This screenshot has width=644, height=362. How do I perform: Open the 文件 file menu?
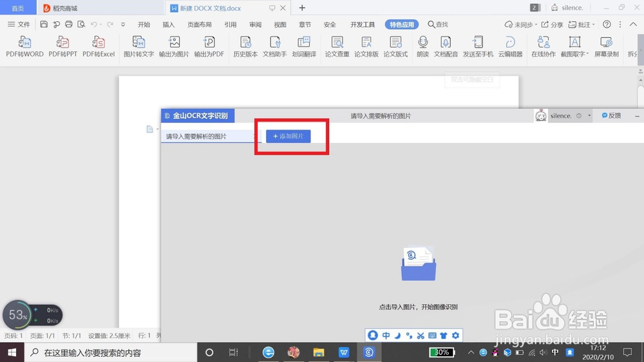point(19,24)
